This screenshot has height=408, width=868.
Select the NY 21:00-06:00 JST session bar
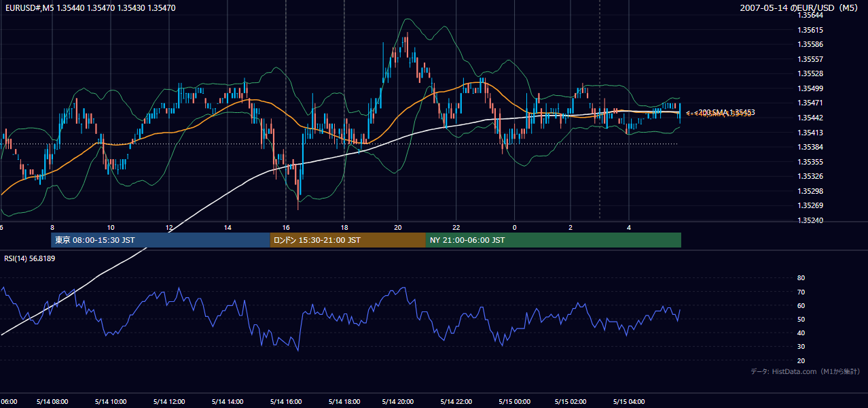554,240
